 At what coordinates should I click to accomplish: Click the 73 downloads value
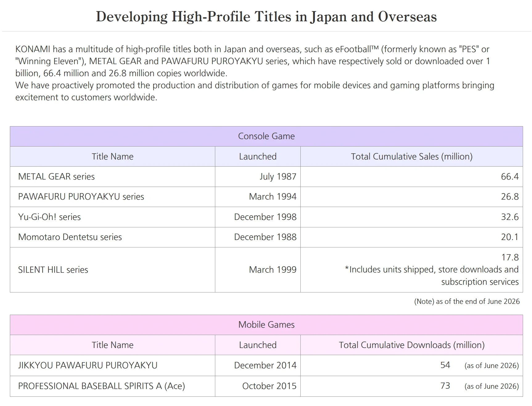tap(445, 386)
